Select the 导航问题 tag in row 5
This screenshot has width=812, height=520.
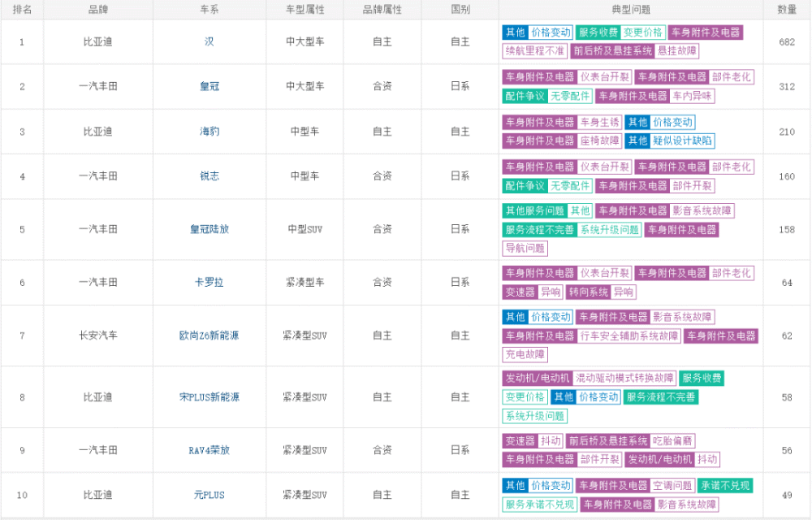pyautogui.click(x=525, y=248)
